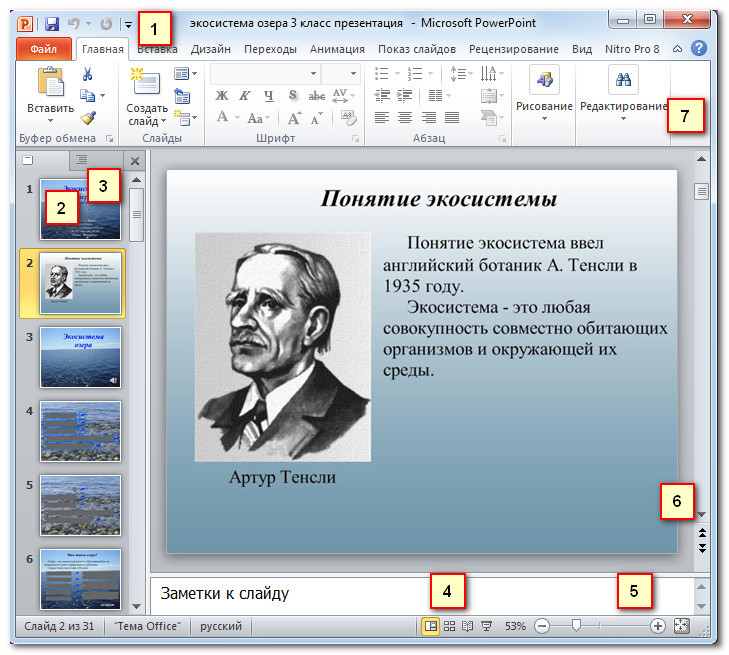This screenshot has height=655, width=729.
Task: Align text right icon
Action: coord(429,117)
